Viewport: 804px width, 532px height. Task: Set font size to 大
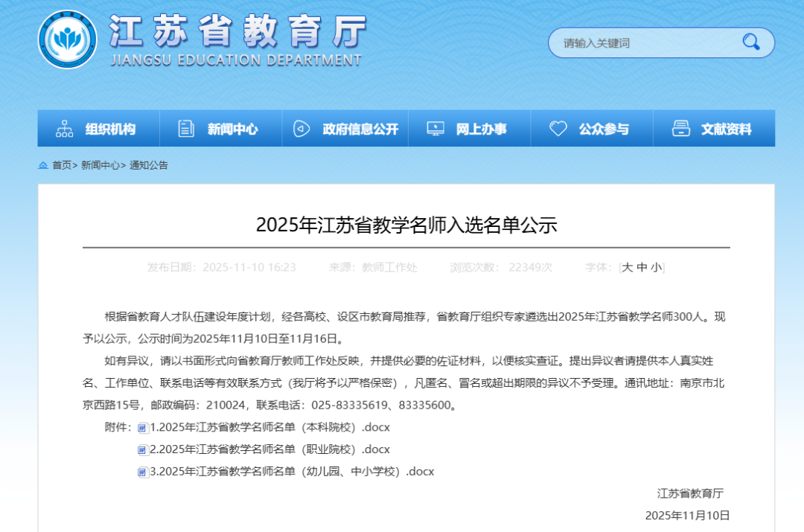coord(627,267)
